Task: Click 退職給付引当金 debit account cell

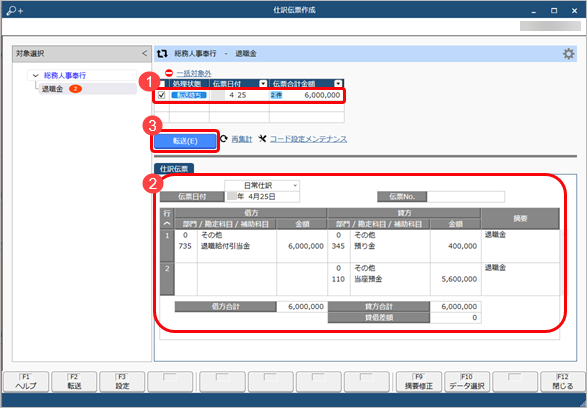Action: 225,246
